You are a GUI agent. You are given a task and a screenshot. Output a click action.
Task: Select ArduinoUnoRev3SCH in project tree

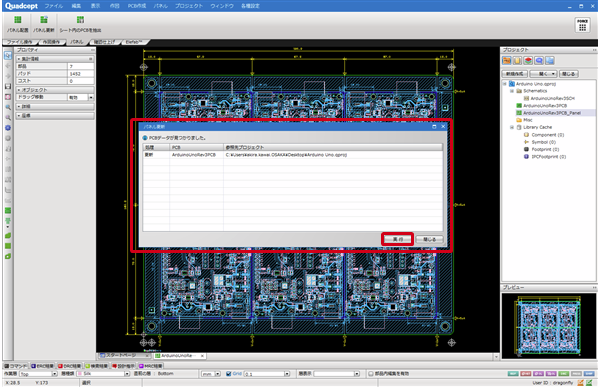(x=553, y=98)
